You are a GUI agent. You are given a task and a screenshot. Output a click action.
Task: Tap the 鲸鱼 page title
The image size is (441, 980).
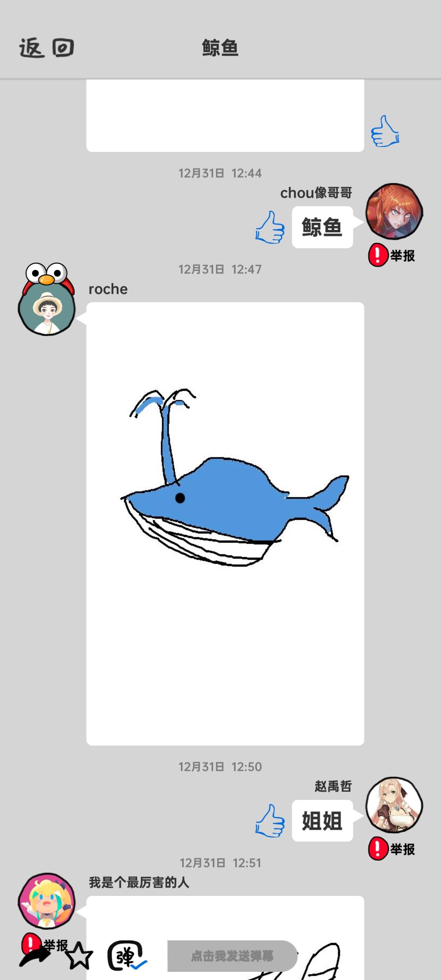pos(220,48)
